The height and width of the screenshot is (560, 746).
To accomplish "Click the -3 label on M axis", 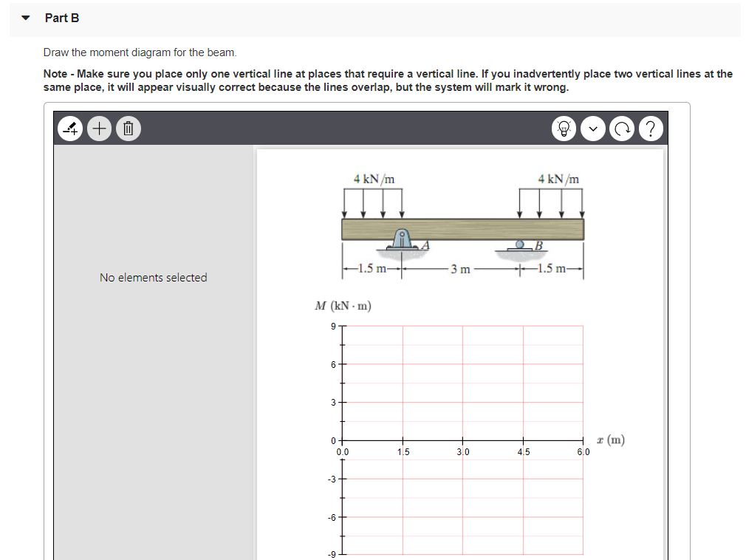I will tap(332, 479).
